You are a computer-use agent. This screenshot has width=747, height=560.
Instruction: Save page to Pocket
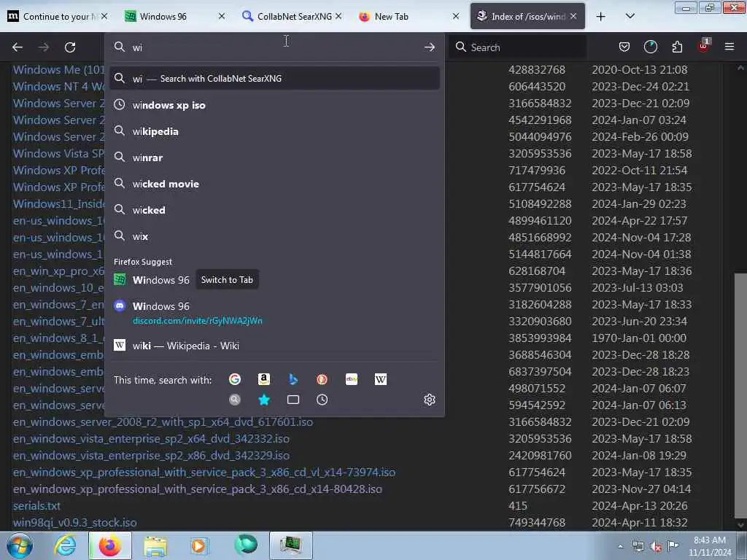point(624,47)
